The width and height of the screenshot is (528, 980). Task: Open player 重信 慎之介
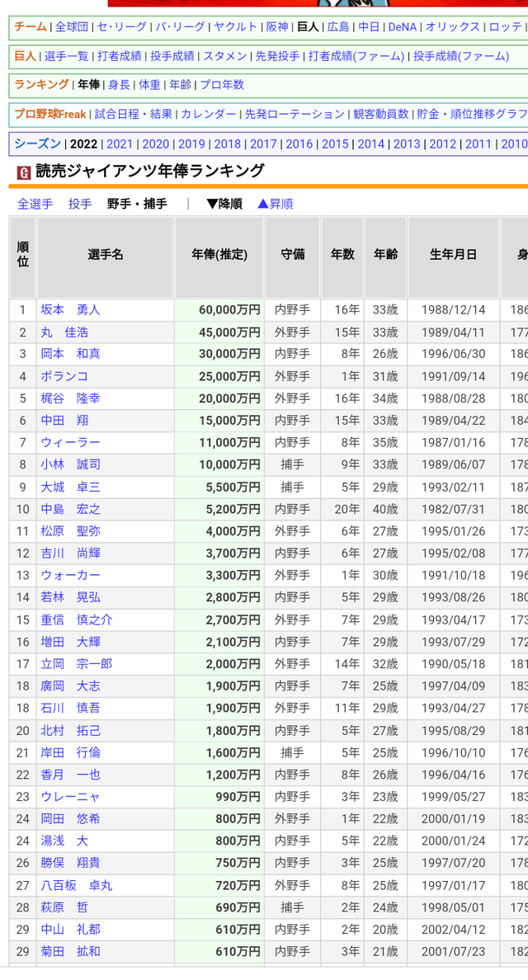coord(77,620)
